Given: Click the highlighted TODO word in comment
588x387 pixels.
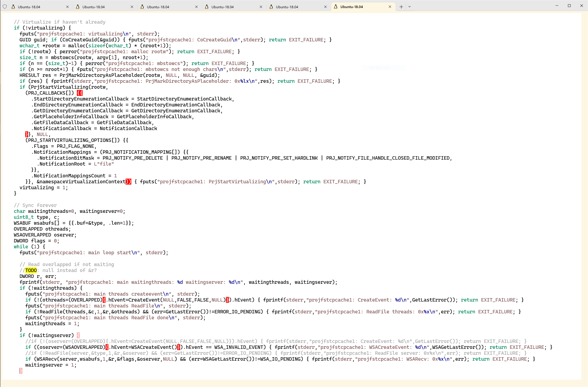Looking at the screenshot, I should 31,270.
